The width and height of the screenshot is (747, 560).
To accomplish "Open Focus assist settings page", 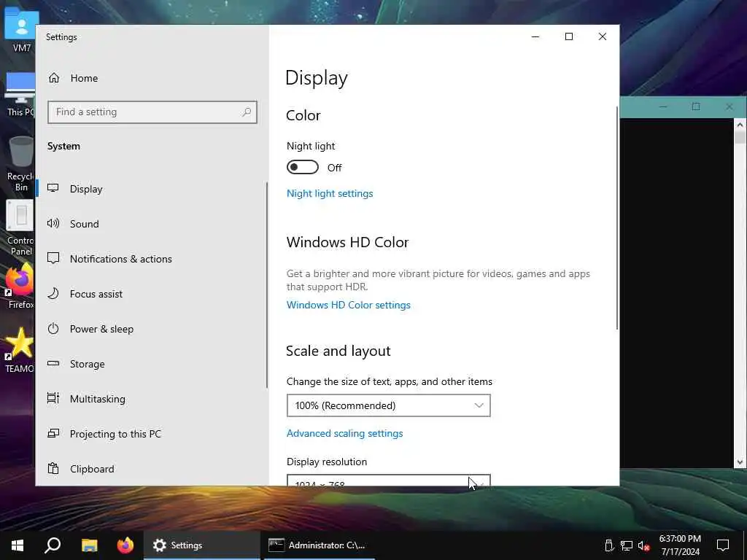I will pyautogui.click(x=96, y=294).
